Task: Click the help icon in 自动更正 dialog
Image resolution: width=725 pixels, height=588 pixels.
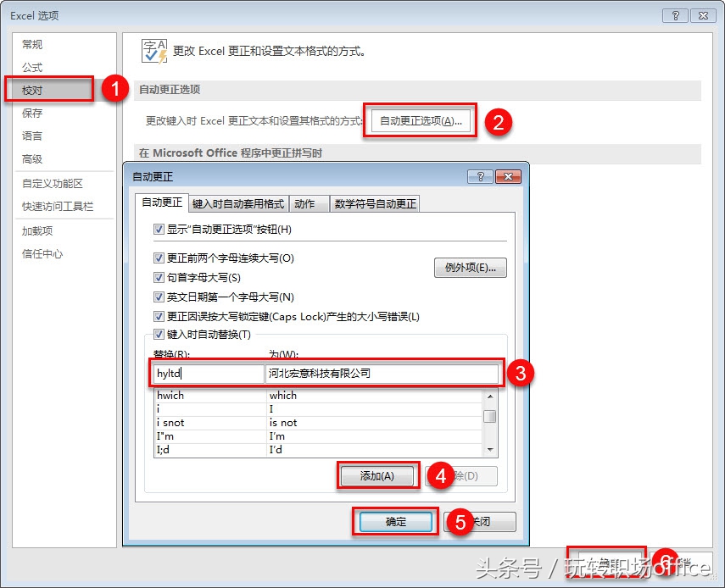Action: 481,176
